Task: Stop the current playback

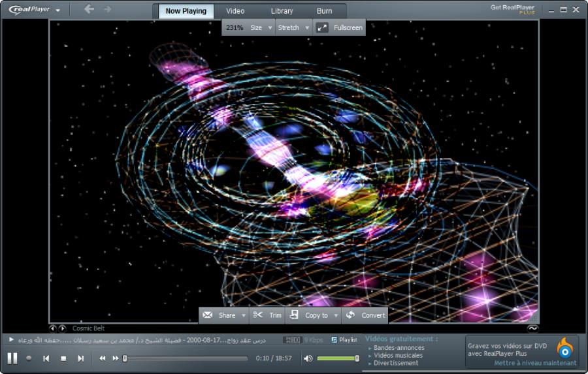Action: point(63,358)
